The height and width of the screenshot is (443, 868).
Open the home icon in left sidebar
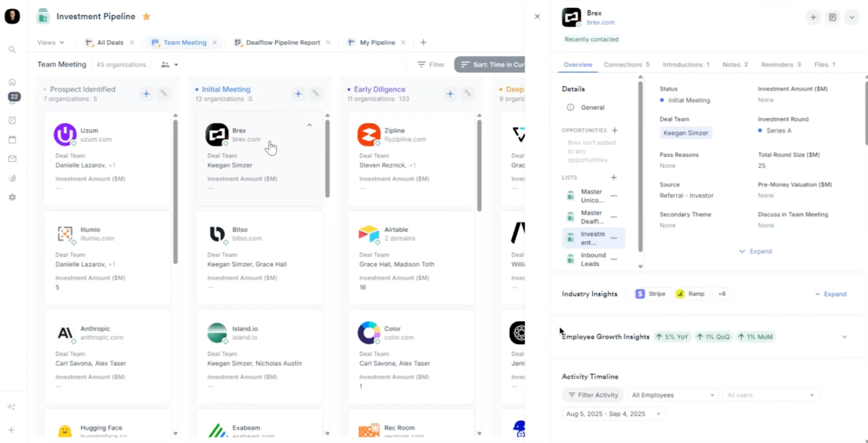click(x=12, y=82)
